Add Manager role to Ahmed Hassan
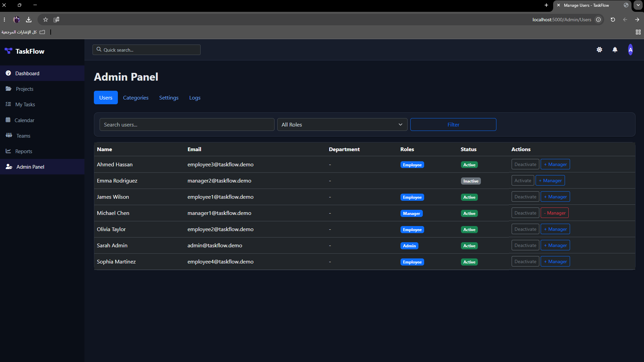The width and height of the screenshot is (644, 362). [555, 164]
